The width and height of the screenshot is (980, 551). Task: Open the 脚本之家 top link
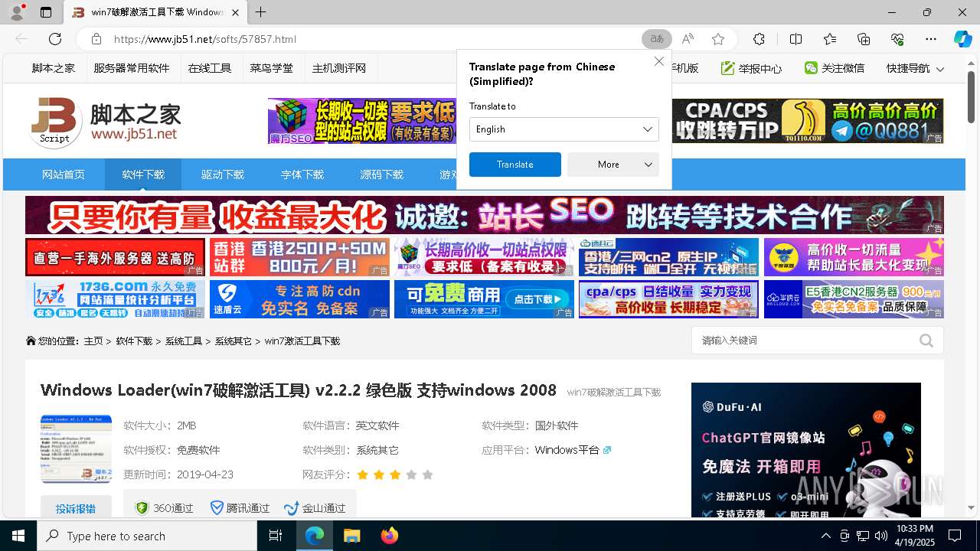coord(54,68)
